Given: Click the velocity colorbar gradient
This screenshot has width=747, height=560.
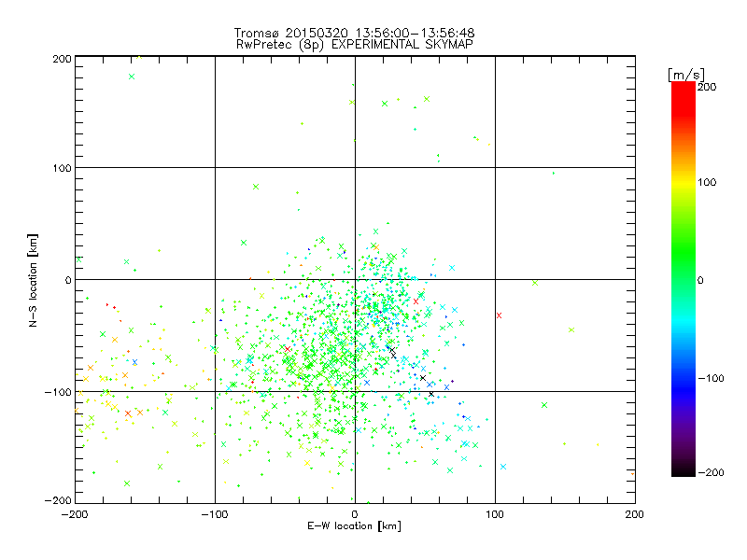Looking at the screenshot, I should (x=684, y=279).
